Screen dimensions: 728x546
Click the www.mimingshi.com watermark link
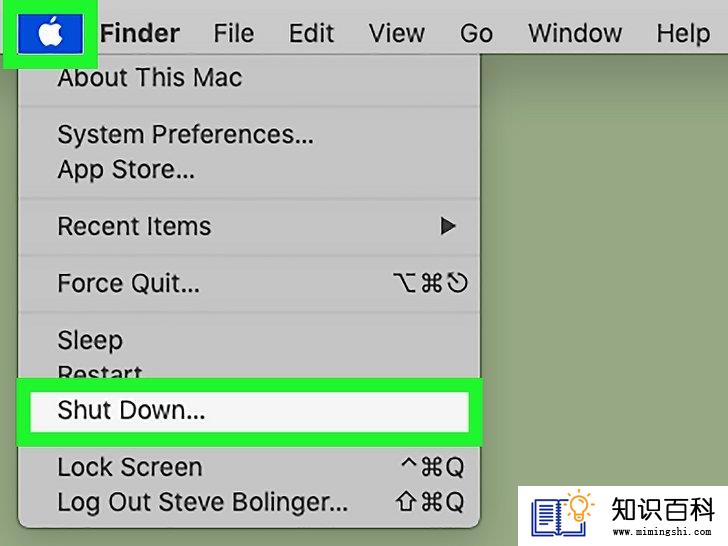[662, 531]
